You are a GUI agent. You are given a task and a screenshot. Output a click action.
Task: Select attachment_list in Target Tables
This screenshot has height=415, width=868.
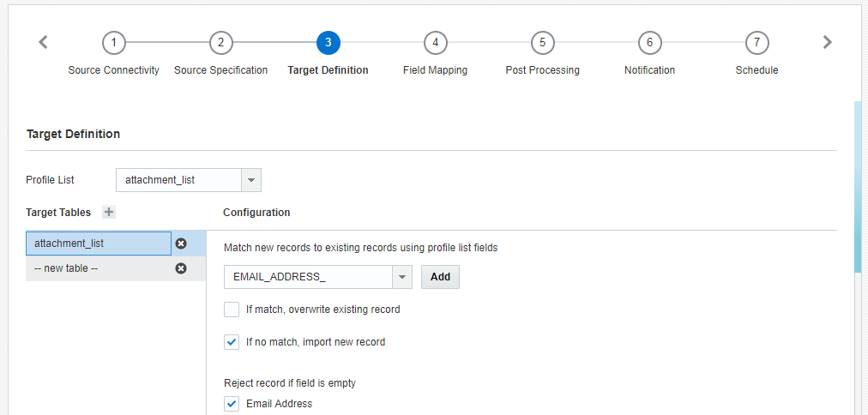pos(99,244)
